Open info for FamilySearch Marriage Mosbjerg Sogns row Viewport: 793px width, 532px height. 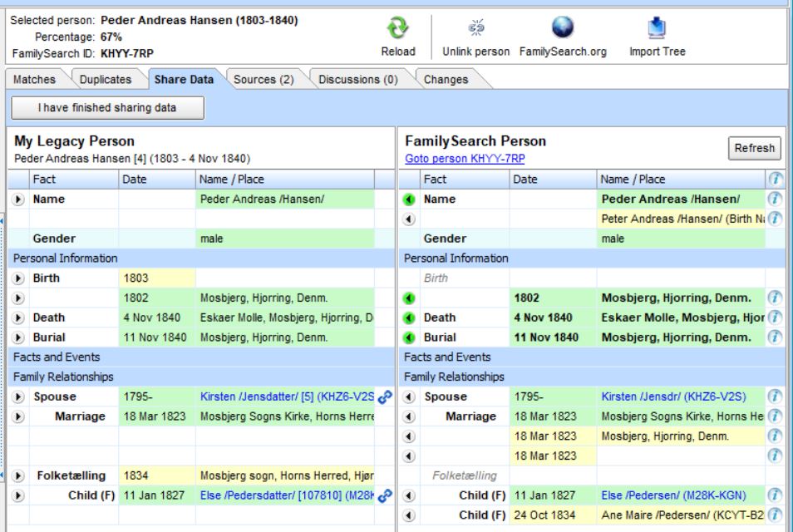(x=776, y=416)
